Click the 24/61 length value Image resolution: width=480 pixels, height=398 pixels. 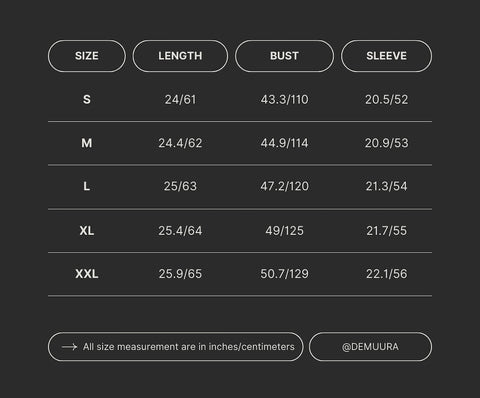pyautogui.click(x=180, y=99)
